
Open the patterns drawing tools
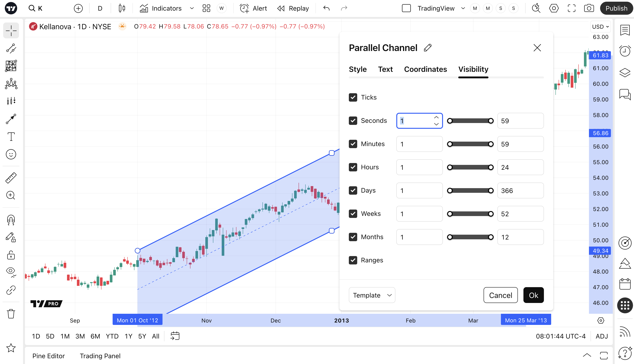(11, 84)
